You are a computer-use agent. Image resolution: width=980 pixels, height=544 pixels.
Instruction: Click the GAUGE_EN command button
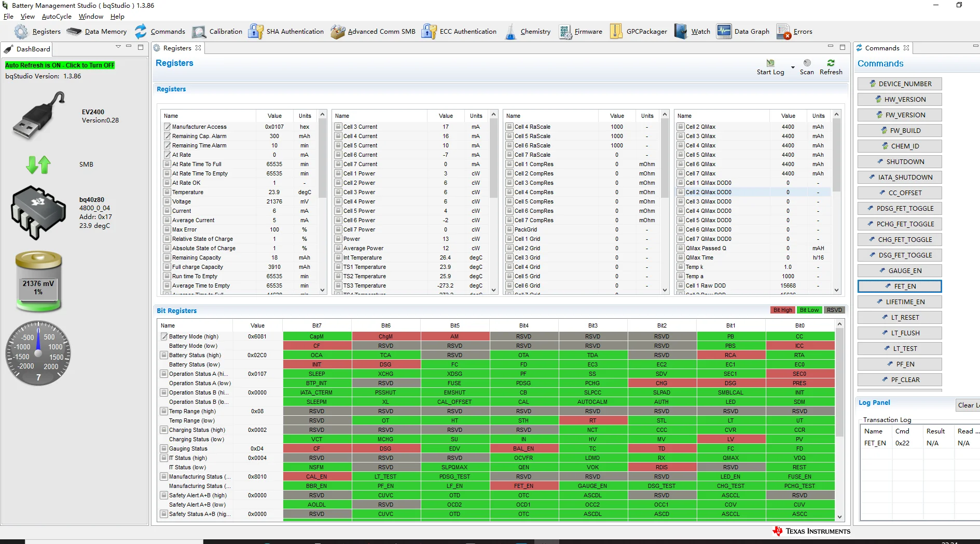[900, 271]
